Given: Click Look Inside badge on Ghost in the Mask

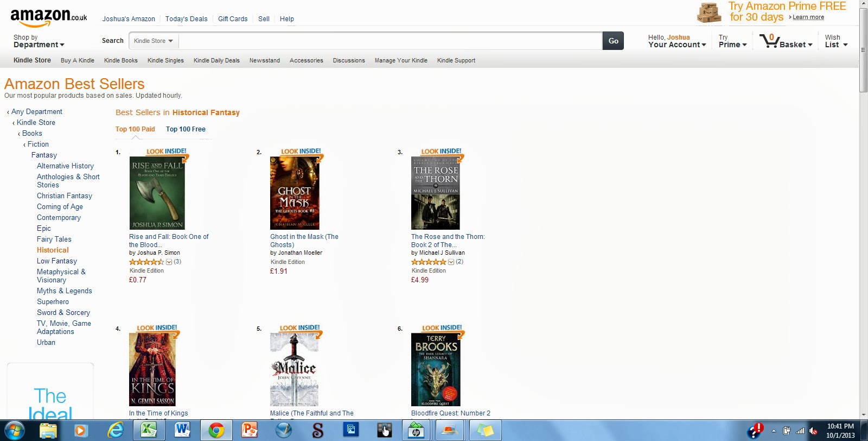Looking at the screenshot, I should [302, 153].
